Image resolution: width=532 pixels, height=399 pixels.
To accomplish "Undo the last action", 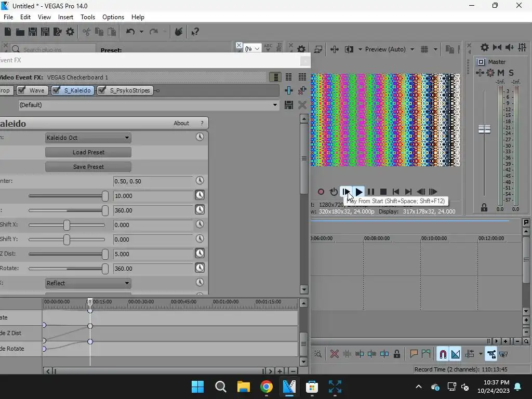I will [x=130, y=32].
